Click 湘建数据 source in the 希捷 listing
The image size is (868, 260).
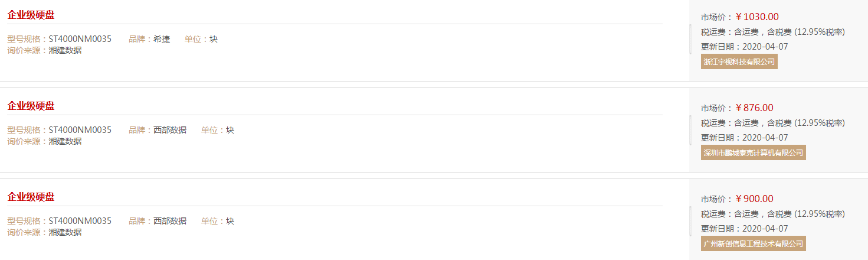coord(65,50)
